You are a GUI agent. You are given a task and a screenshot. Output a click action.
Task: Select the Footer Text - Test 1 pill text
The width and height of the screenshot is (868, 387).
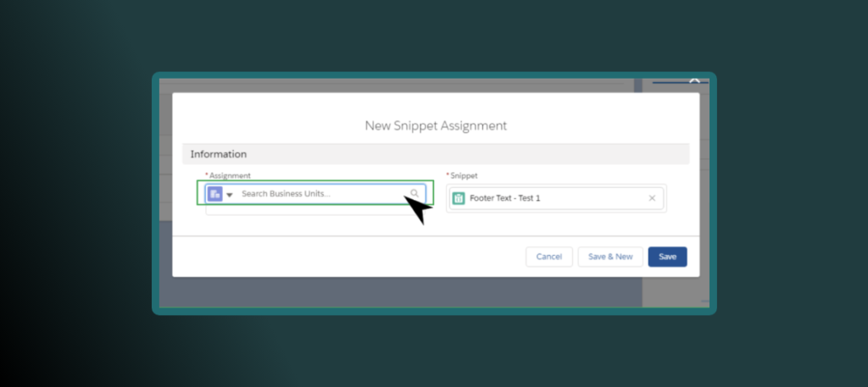point(504,198)
